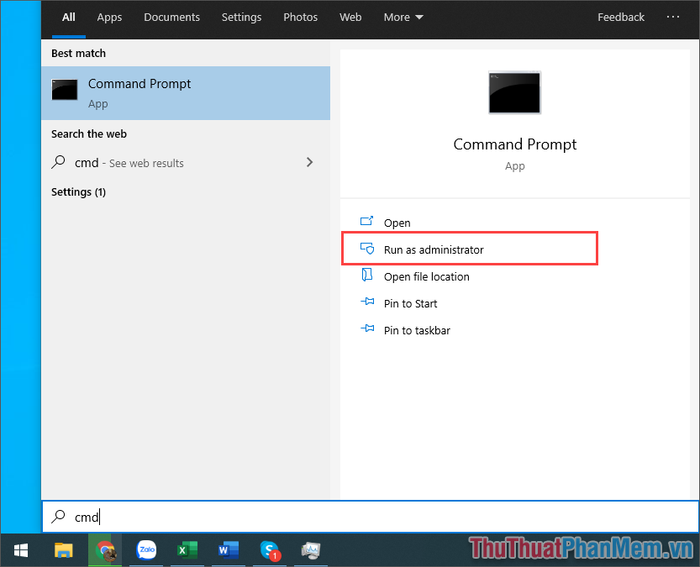Send Feedback from the search header
This screenshot has height=567, width=700.
(x=621, y=17)
